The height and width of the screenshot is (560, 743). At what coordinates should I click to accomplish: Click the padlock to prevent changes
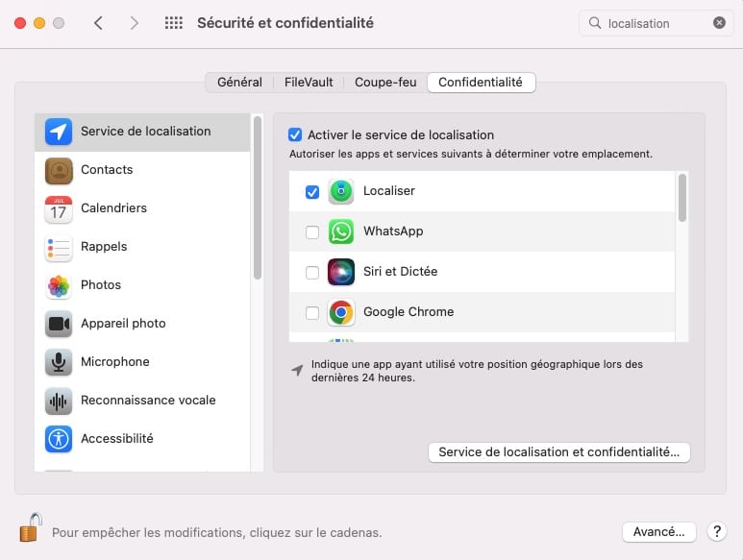click(x=31, y=527)
